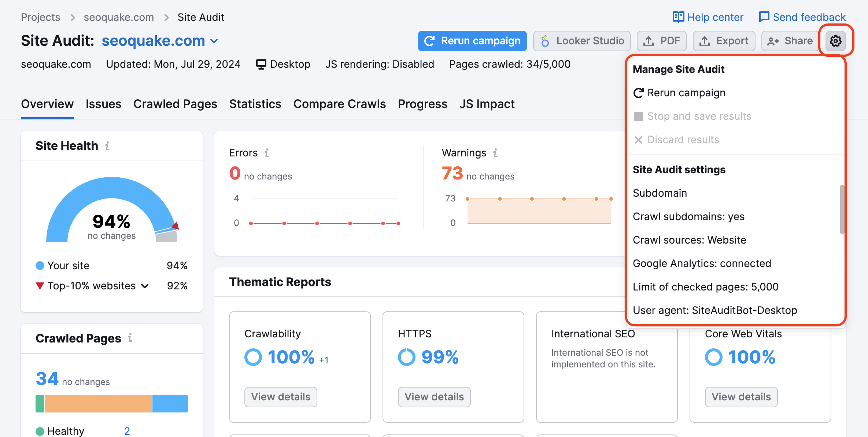Click the Errors info icon
Viewport: 868px width, 437px height.
tap(267, 153)
